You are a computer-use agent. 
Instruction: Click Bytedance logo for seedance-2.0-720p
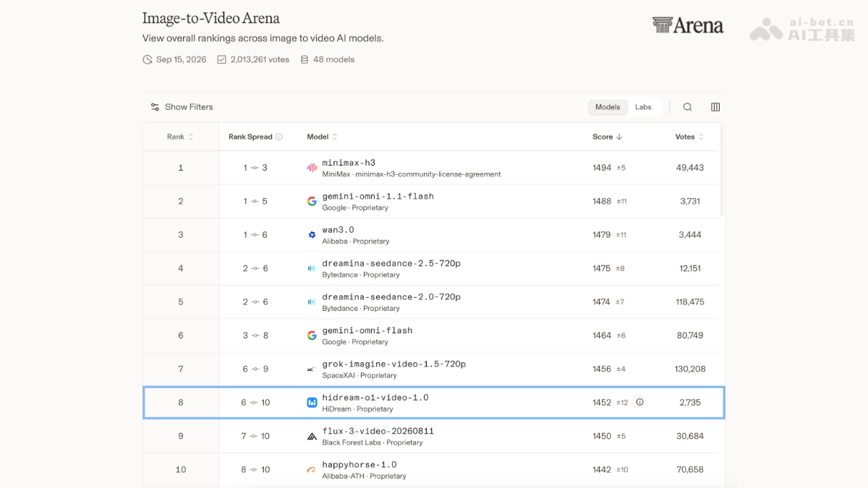pyautogui.click(x=312, y=301)
